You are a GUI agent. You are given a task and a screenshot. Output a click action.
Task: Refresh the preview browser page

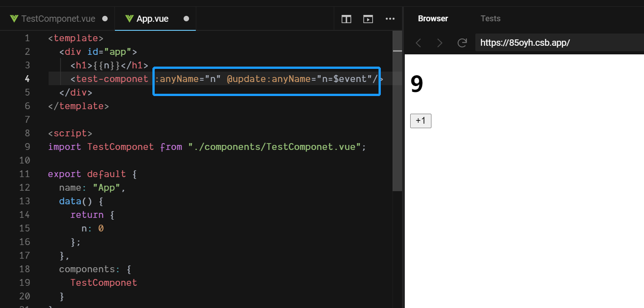(x=462, y=43)
